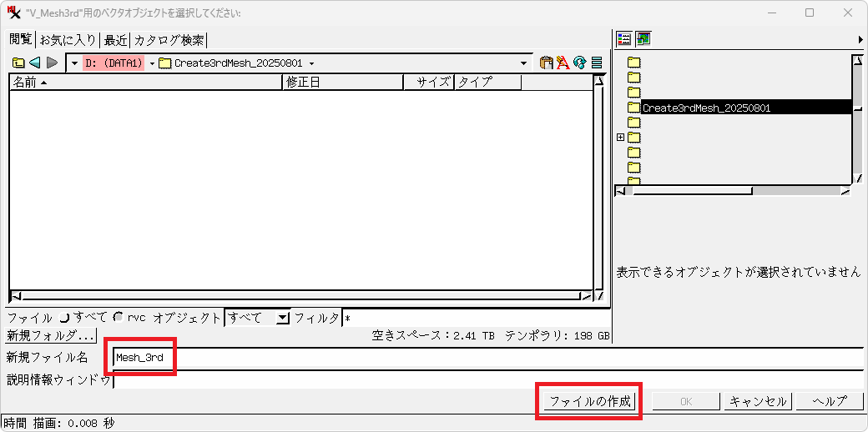The width and height of the screenshot is (868, 432).
Task: Click the list view lines icon
Action: [x=597, y=63]
